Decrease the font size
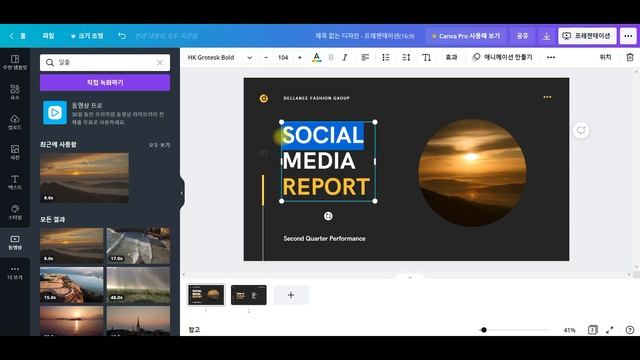 (266, 58)
